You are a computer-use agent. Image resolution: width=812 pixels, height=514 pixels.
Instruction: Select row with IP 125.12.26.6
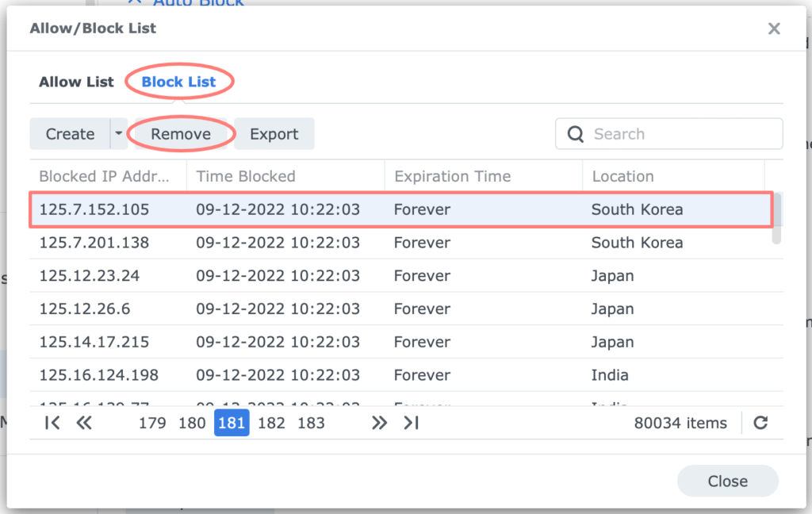point(407,309)
